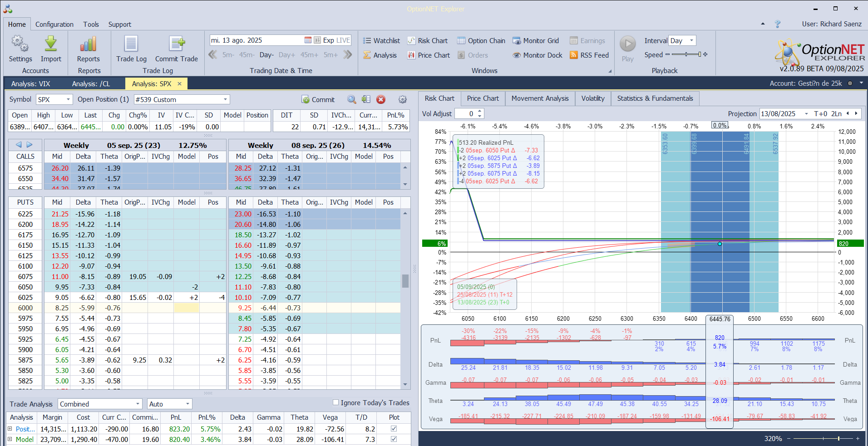Viewport: 868px width, 446px height.
Task: Toggle Plot checkbox for Model row
Action: pos(394,439)
